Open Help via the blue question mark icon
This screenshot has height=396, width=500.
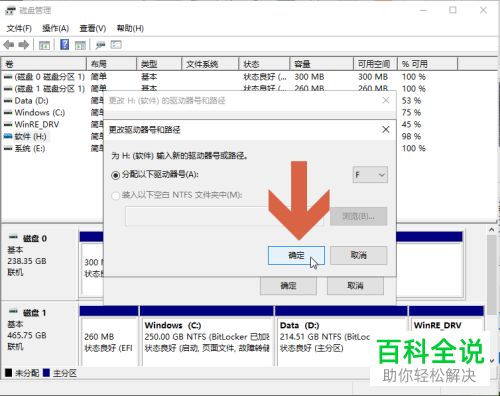(64, 45)
